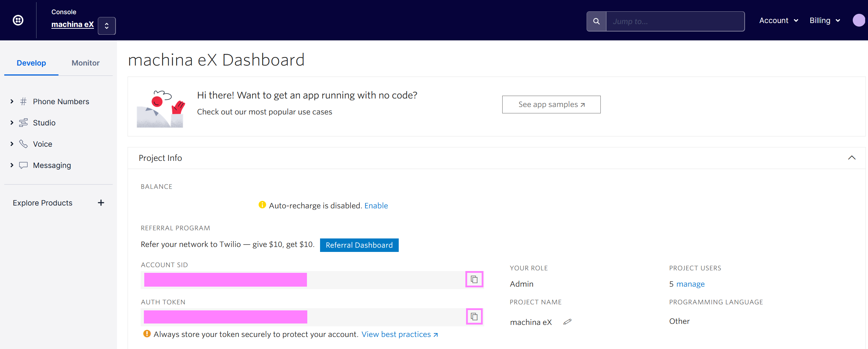
Task: Collapse the Project Info section
Action: 852,158
